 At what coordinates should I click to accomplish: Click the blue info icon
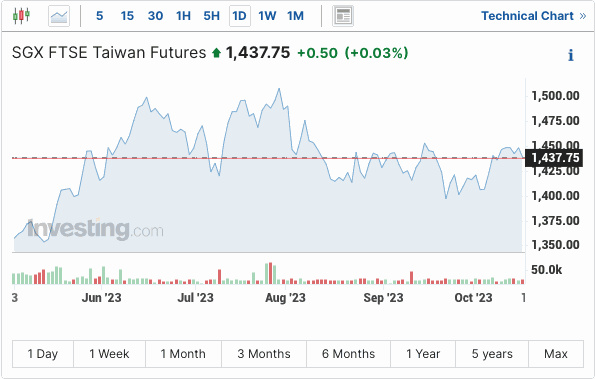point(571,55)
